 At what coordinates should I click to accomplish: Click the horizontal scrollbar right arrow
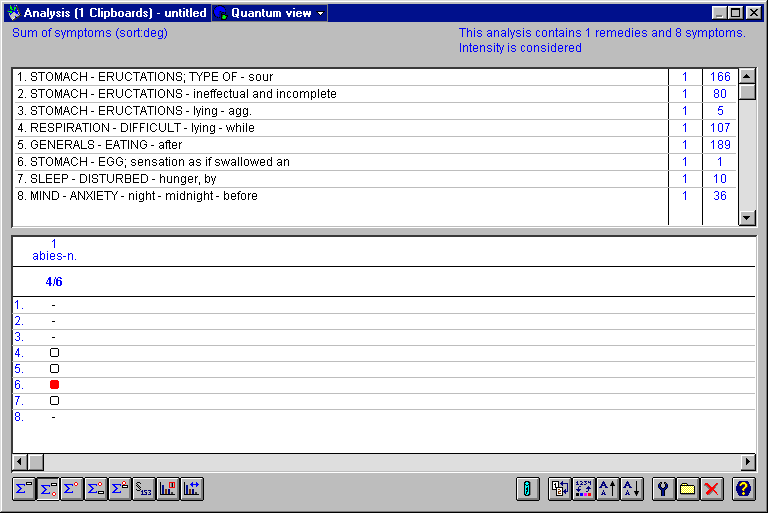point(747,462)
